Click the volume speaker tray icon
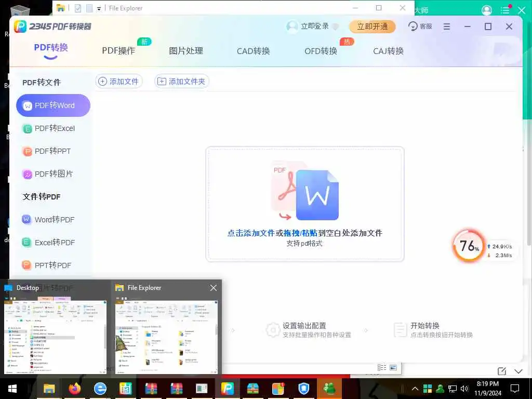This screenshot has height=399, width=532. [x=464, y=389]
